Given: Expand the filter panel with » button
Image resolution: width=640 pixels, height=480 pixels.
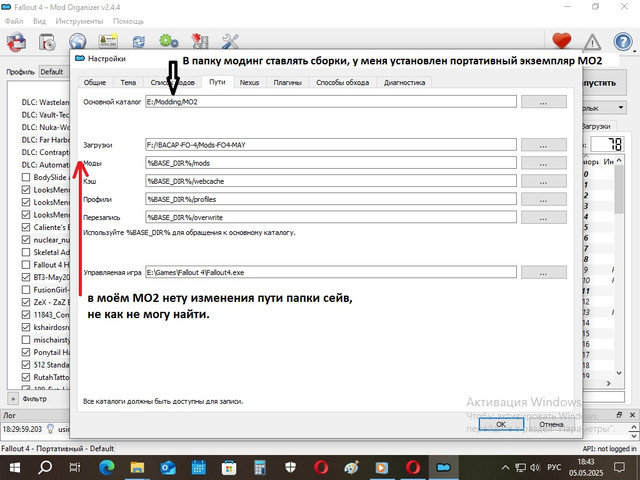Looking at the screenshot, I should point(13,398).
